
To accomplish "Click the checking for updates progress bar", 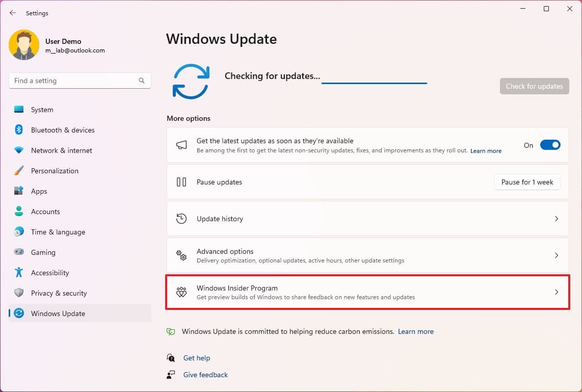I will tap(375, 81).
